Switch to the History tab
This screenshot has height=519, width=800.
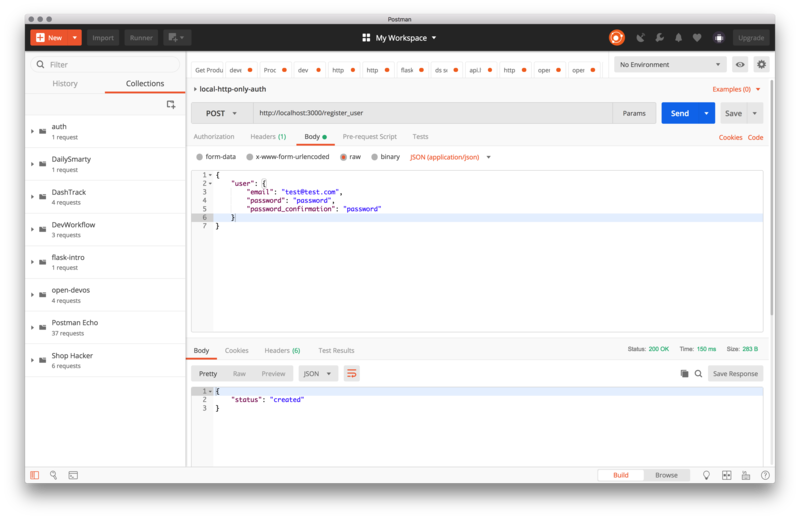pyautogui.click(x=65, y=84)
